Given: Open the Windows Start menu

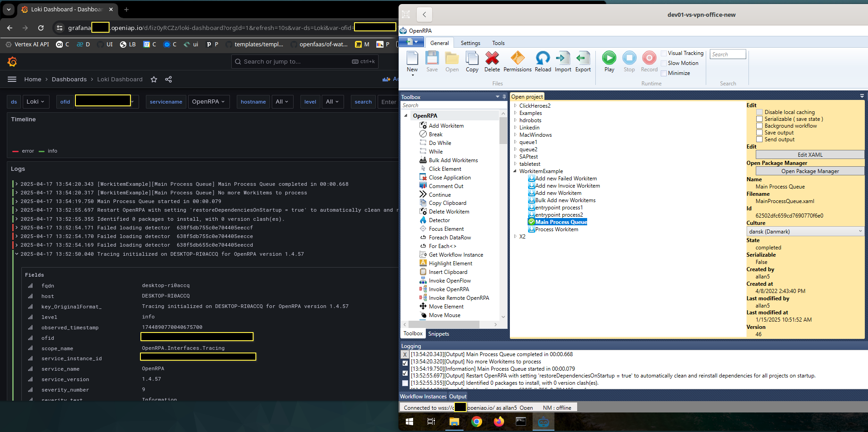Looking at the screenshot, I should (x=409, y=422).
